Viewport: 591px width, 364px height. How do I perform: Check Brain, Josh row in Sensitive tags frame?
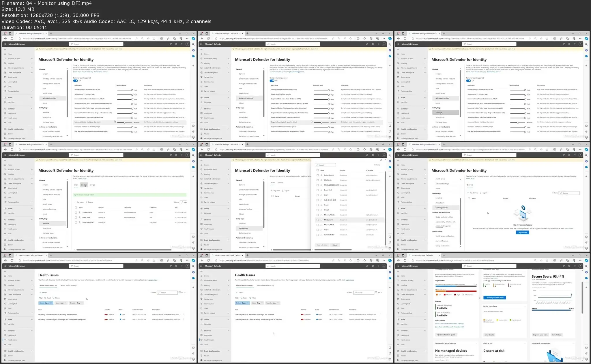click(x=76, y=218)
